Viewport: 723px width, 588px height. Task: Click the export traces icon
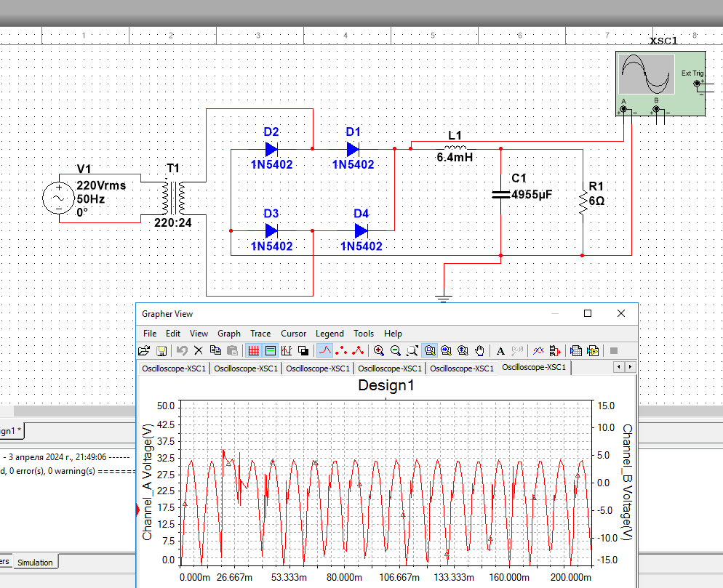click(555, 351)
